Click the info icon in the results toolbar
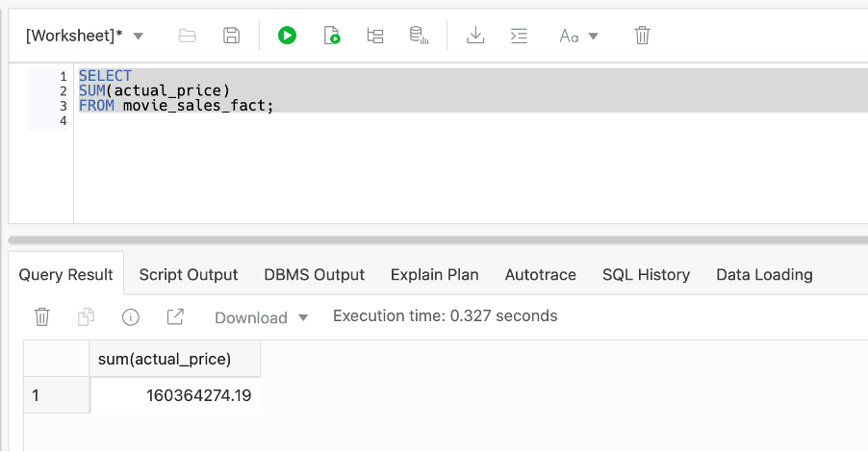The height and width of the screenshot is (452, 868). click(131, 316)
